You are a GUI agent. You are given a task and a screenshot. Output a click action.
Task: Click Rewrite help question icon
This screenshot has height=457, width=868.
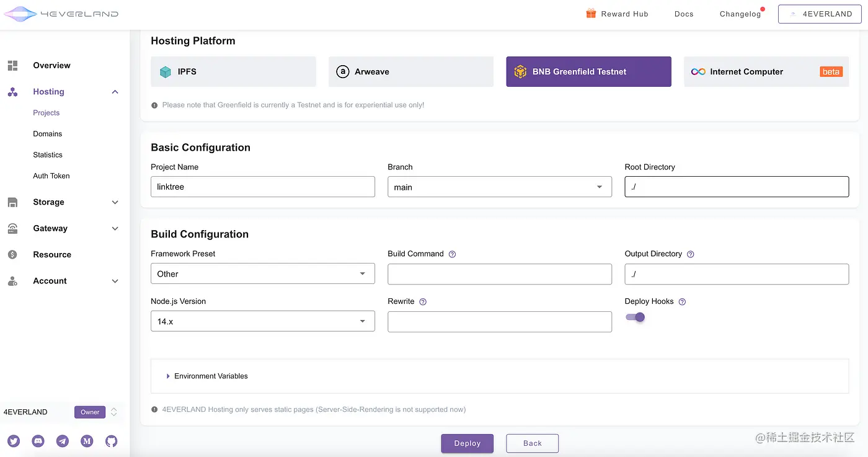[x=423, y=302]
